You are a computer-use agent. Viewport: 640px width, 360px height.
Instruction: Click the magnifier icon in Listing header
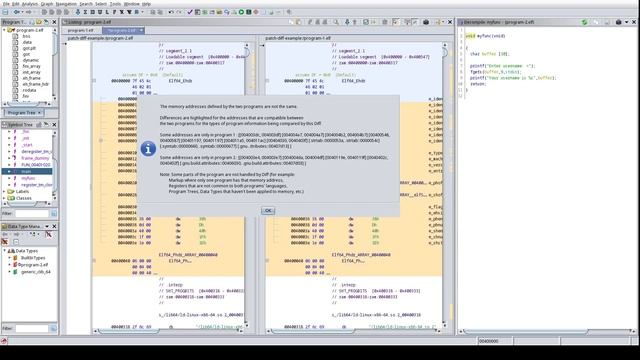[336, 22]
